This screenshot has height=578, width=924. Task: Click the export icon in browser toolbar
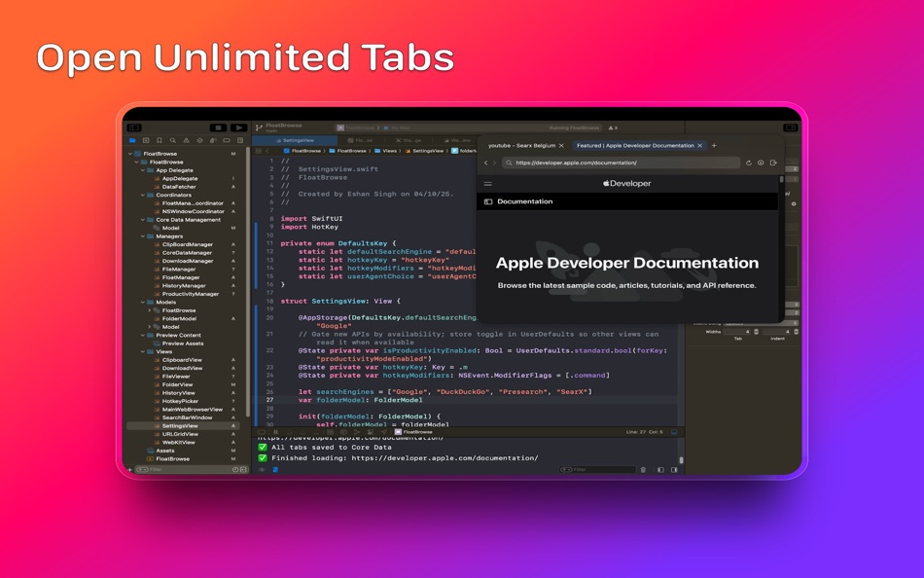pyautogui.click(x=773, y=163)
